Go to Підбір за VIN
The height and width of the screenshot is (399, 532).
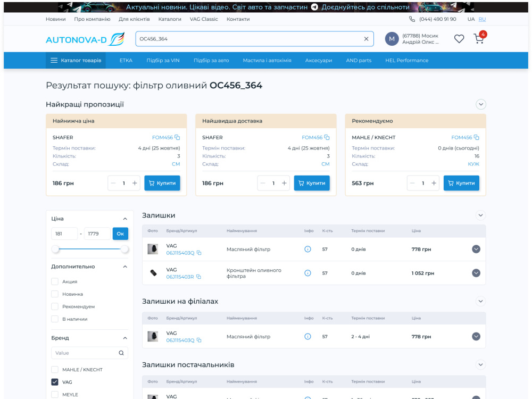tap(163, 61)
